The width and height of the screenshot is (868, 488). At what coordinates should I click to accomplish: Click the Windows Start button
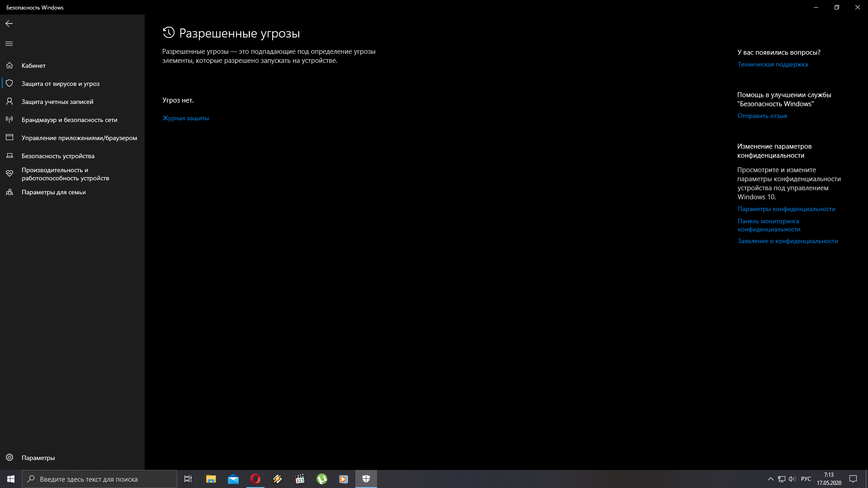point(11,479)
